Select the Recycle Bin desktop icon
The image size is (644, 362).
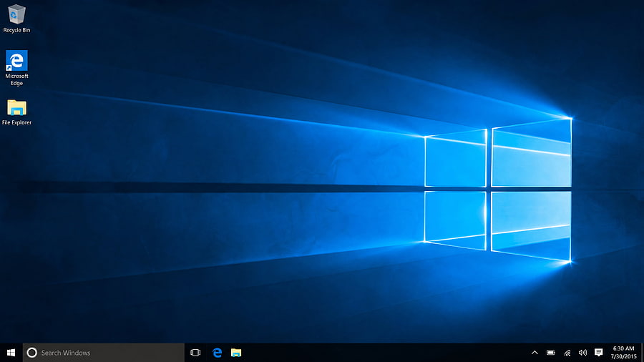pos(16,19)
